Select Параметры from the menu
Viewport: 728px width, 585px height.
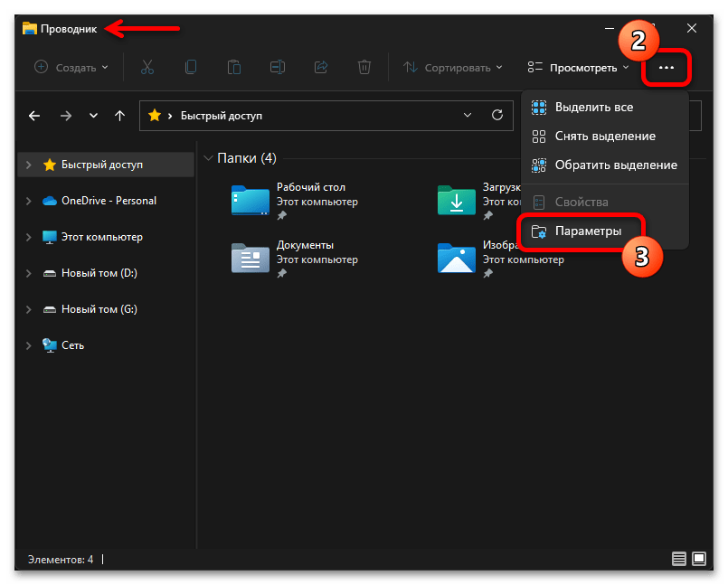point(588,231)
